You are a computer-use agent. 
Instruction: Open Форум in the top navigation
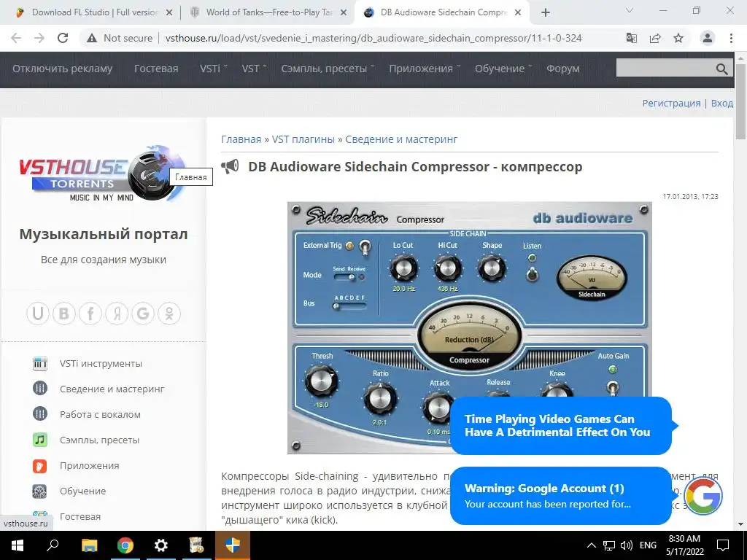[x=563, y=69]
